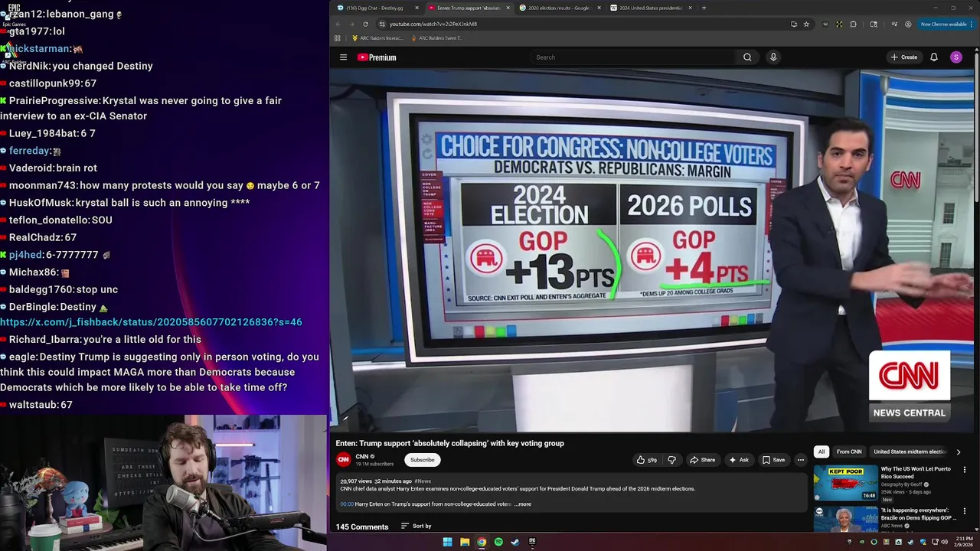The height and width of the screenshot is (551, 980).
Task: Click username PrairieProgressive in chat
Action: (x=54, y=101)
